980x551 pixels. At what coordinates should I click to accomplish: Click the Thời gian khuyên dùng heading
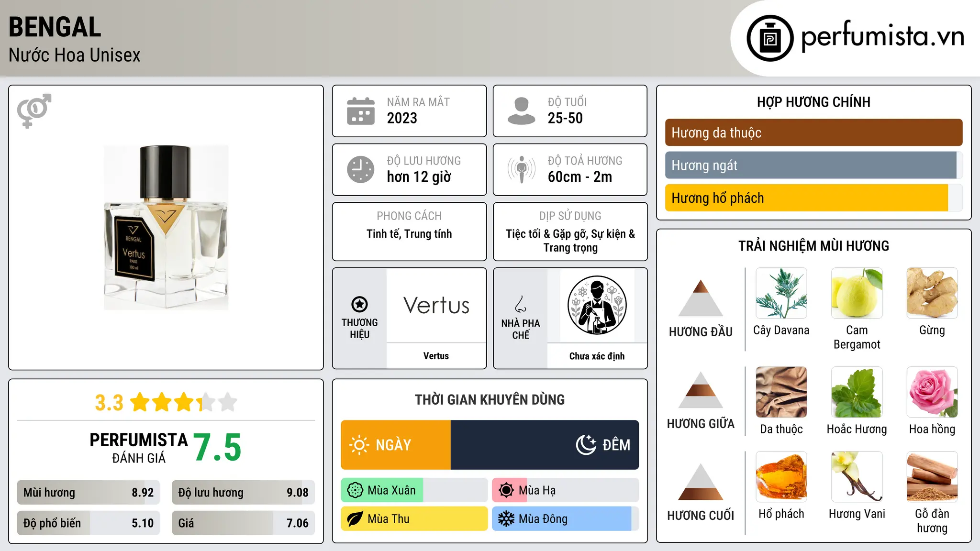tap(490, 399)
